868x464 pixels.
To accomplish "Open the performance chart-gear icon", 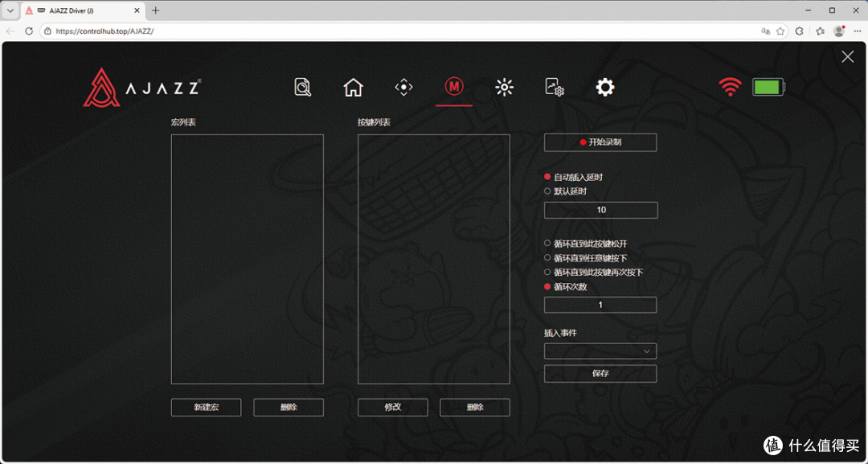I will (x=554, y=88).
